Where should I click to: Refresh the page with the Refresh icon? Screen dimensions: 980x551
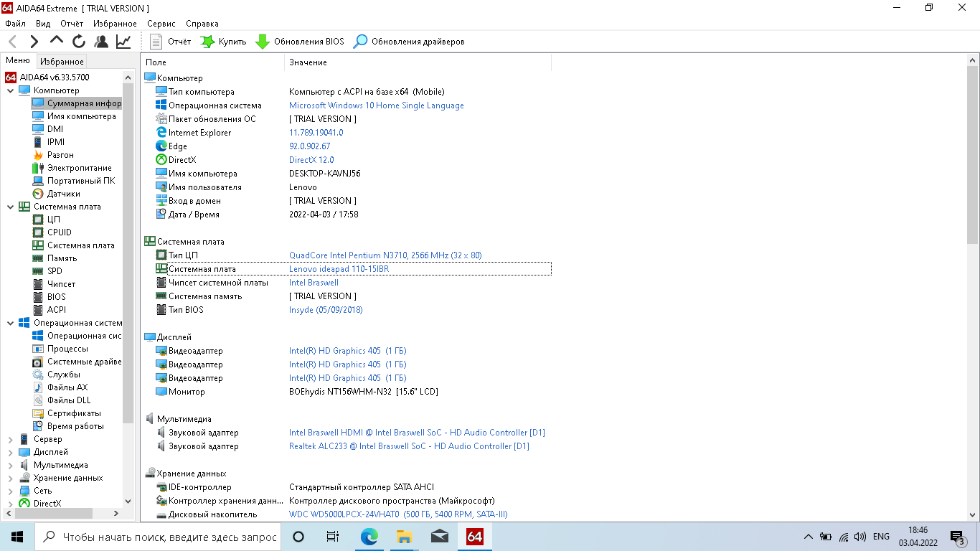[x=79, y=42]
